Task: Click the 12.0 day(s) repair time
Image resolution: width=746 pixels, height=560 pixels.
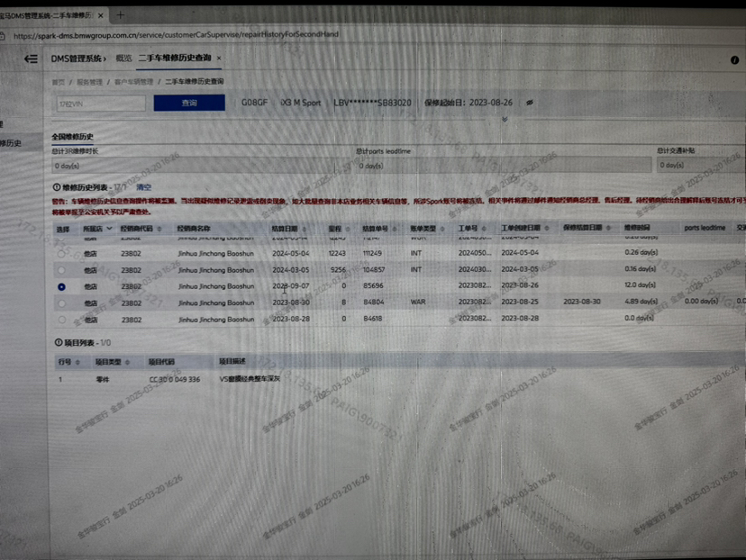Action: tap(640, 285)
